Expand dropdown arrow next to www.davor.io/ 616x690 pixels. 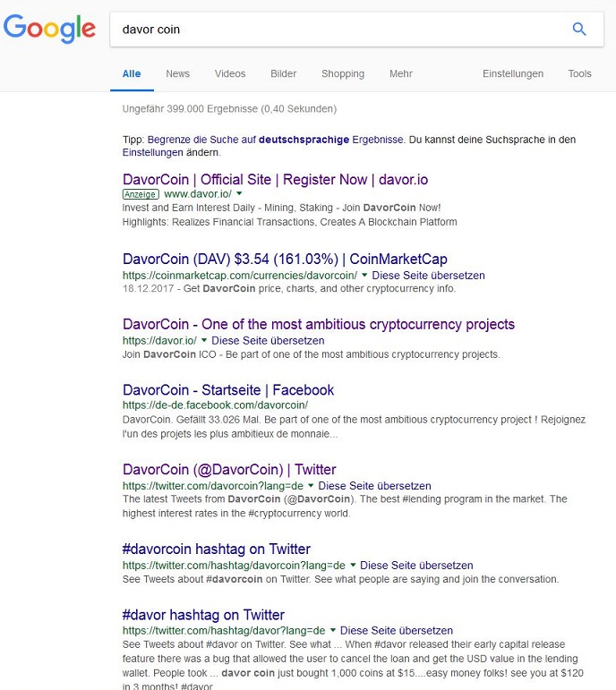(x=239, y=193)
